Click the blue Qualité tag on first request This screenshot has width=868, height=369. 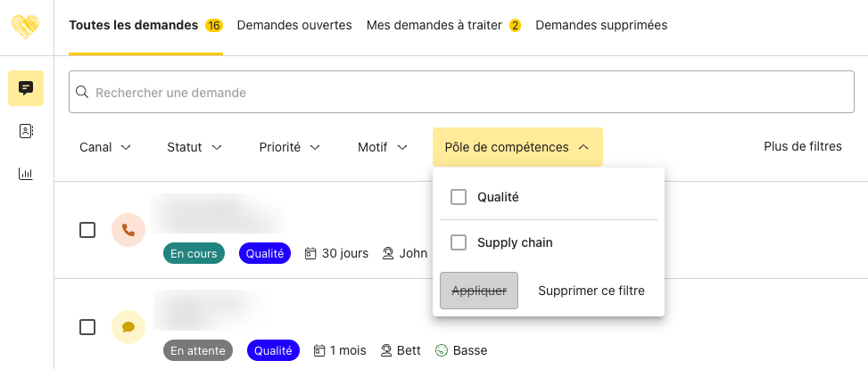click(265, 253)
